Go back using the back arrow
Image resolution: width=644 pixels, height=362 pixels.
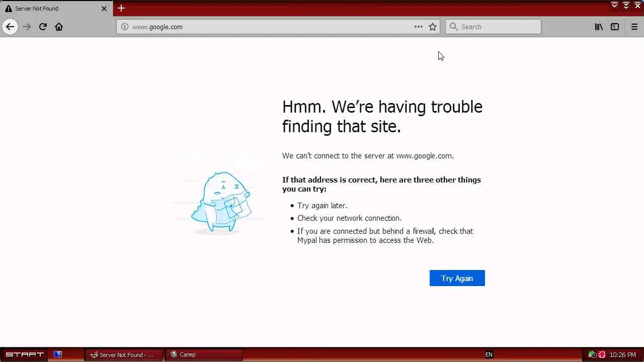10,27
